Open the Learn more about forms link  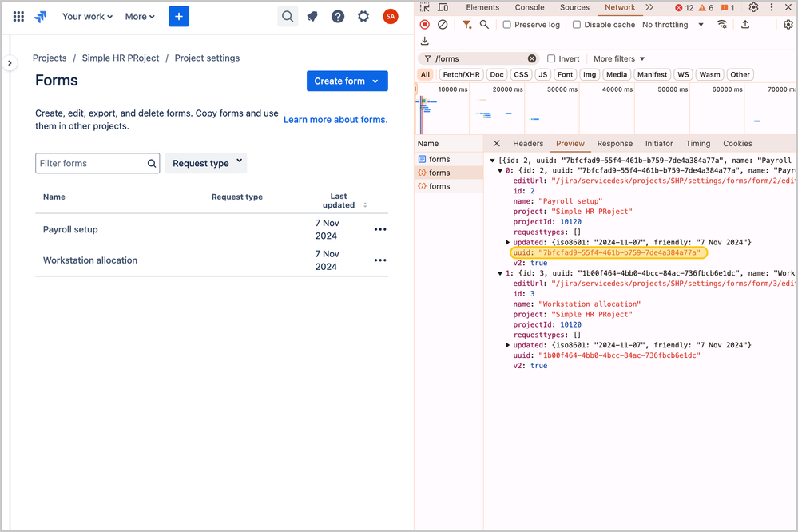click(x=335, y=120)
